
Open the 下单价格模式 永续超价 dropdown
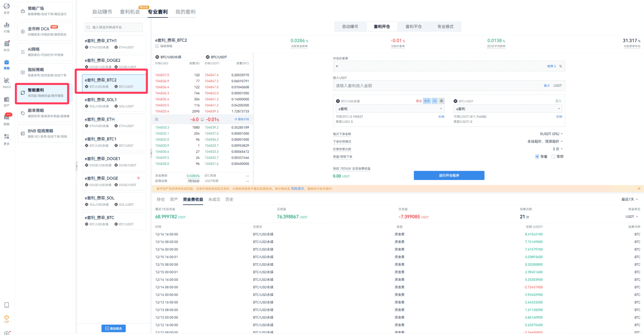coord(545,141)
